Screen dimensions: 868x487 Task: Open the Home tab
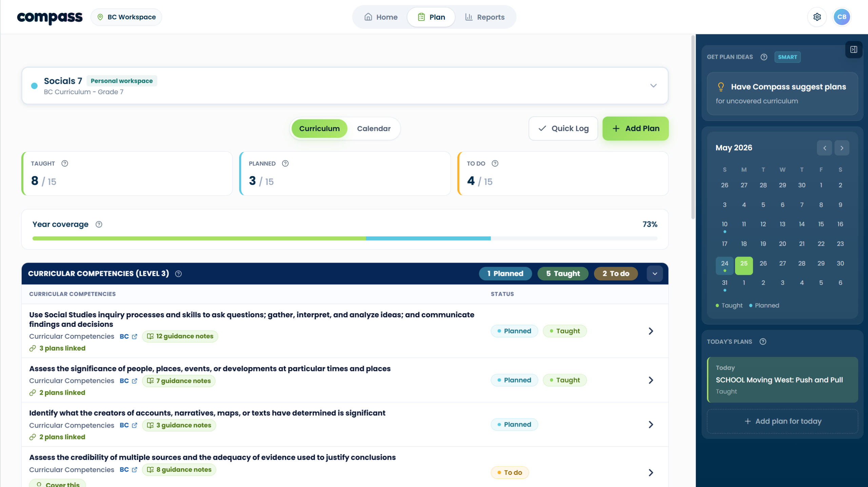pos(381,17)
